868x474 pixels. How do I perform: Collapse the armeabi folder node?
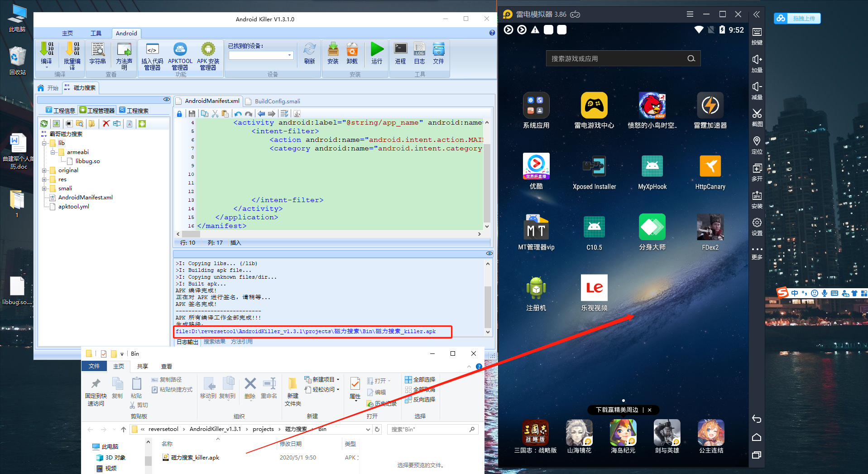click(53, 152)
